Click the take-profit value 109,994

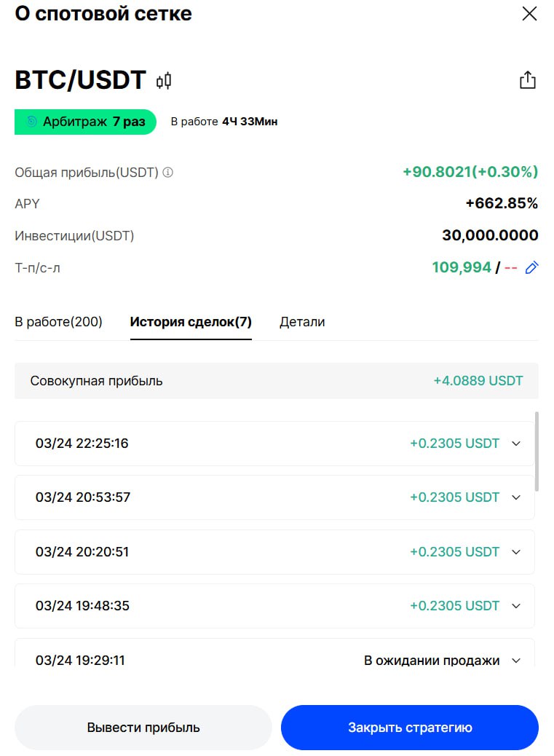pyautogui.click(x=462, y=267)
